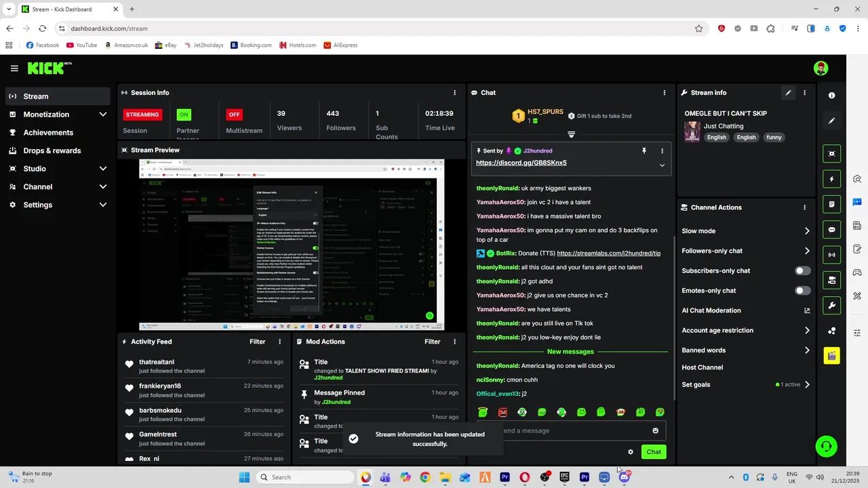Click the wrench icon in right toolbar
Viewport: 868px width, 488px height.
[x=832, y=305]
